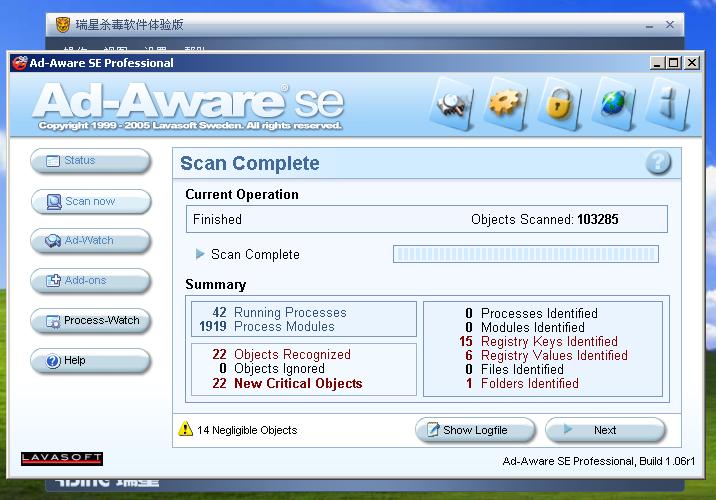Click the Scan Complete arrow indicator

[x=200, y=254]
